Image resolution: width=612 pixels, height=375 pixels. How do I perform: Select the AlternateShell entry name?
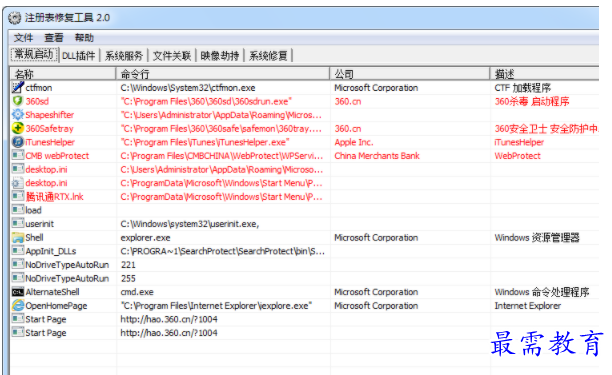[52, 292]
